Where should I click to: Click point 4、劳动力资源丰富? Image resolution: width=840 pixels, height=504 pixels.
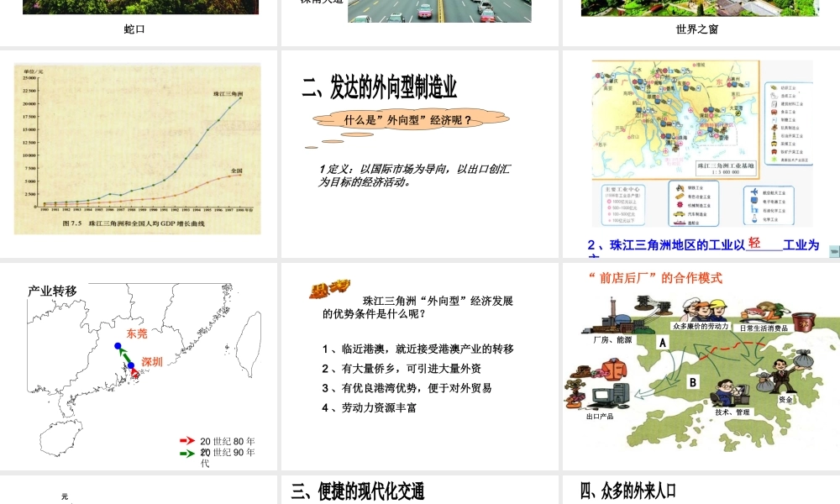coord(369,407)
